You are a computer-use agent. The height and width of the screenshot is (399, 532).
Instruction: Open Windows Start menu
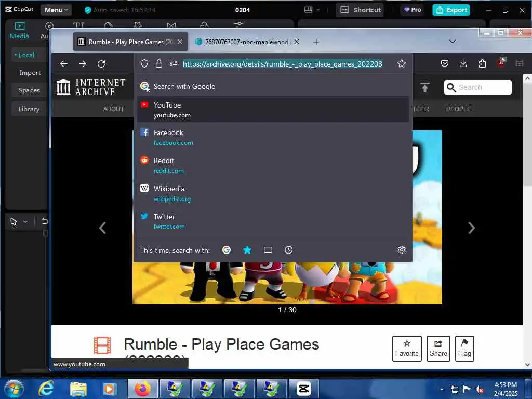click(14, 389)
